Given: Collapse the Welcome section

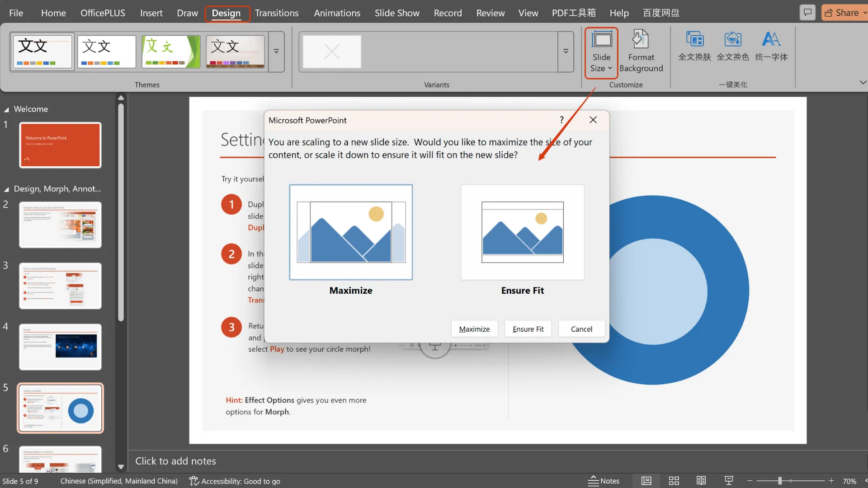Looking at the screenshot, I should click(6, 109).
